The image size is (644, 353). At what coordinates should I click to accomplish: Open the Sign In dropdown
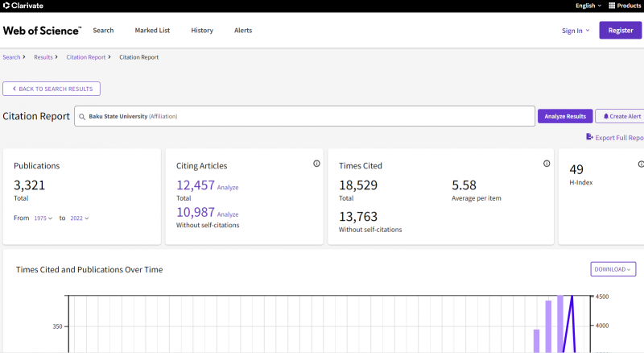tap(576, 31)
